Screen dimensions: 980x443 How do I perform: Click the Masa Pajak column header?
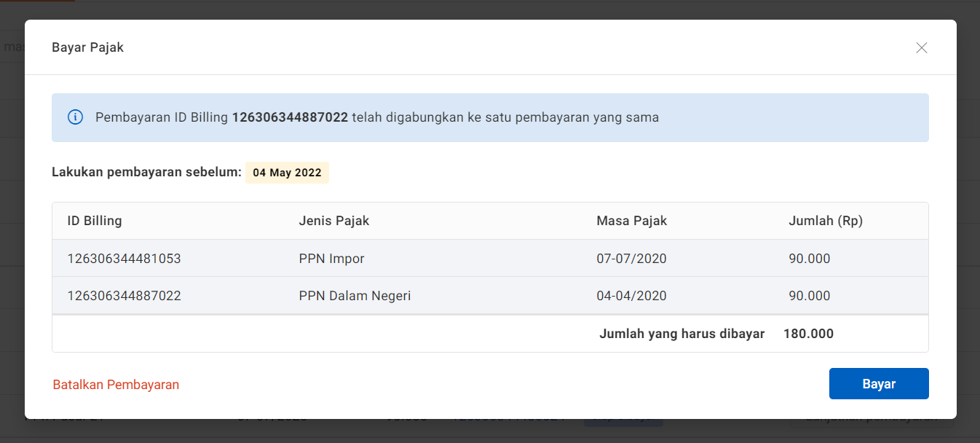pos(631,221)
